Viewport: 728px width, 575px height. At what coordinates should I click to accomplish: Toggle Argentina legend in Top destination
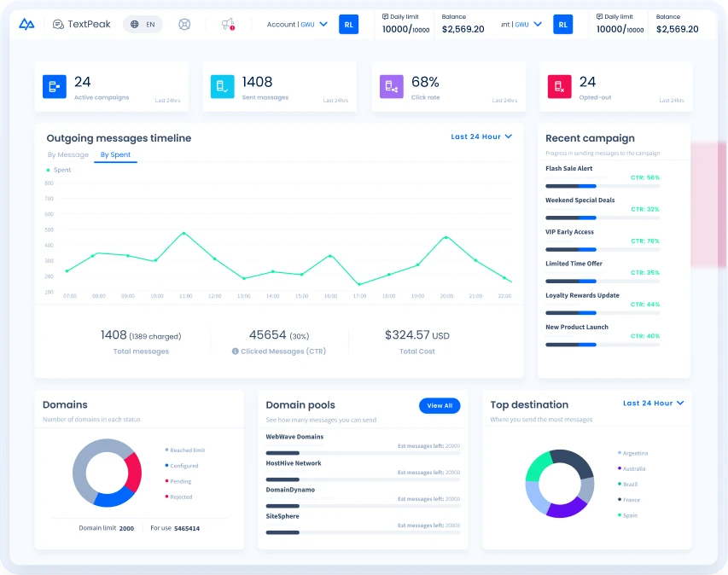coord(633,453)
